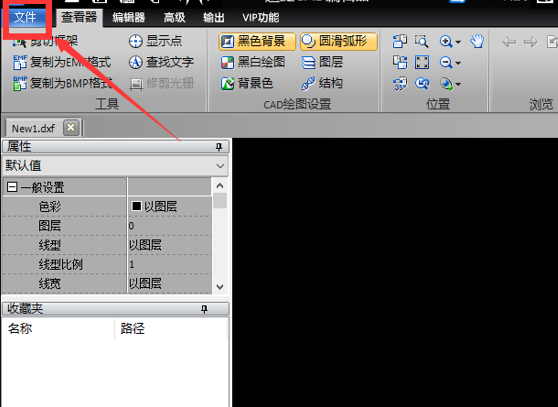The image size is (558, 407).
Task: Click the rotate by angle 35° icon
Action: pos(400,84)
